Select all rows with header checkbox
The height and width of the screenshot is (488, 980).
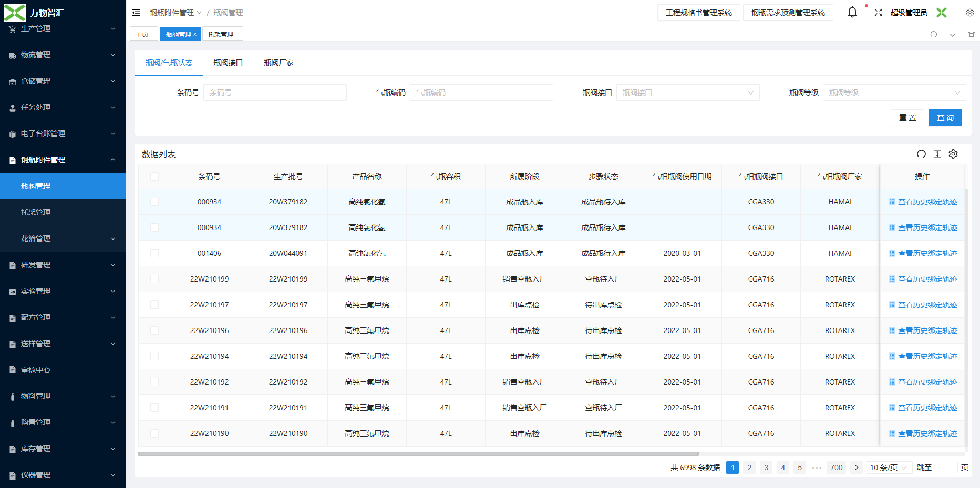pos(154,176)
